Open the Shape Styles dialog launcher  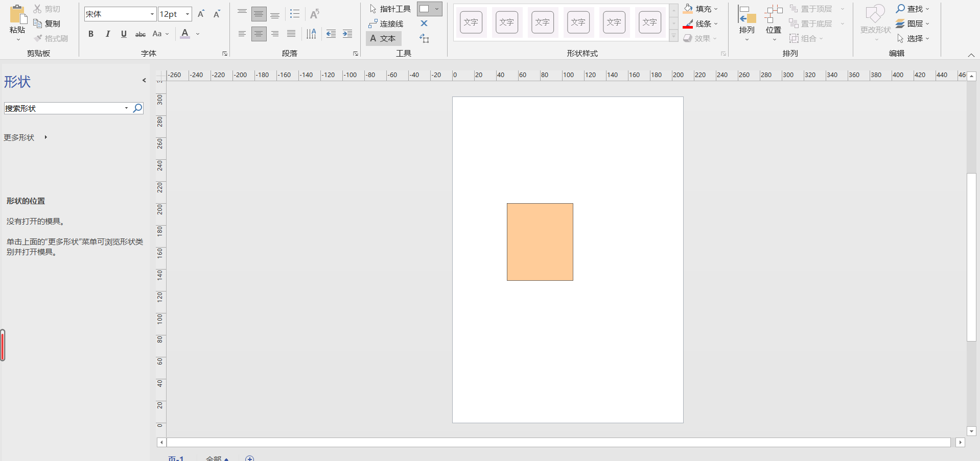(x=724, y=54)
